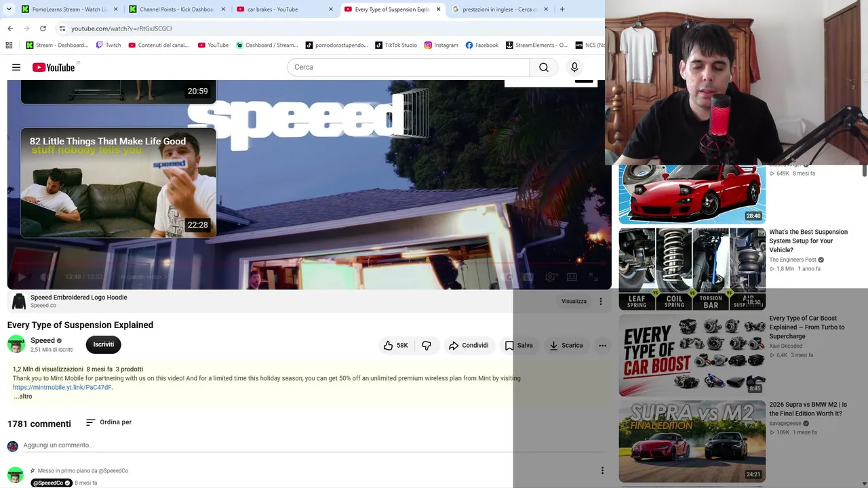Switch to prestazioni in inglese search tab
Screen dimensions: 868x488
coord(500,9)
